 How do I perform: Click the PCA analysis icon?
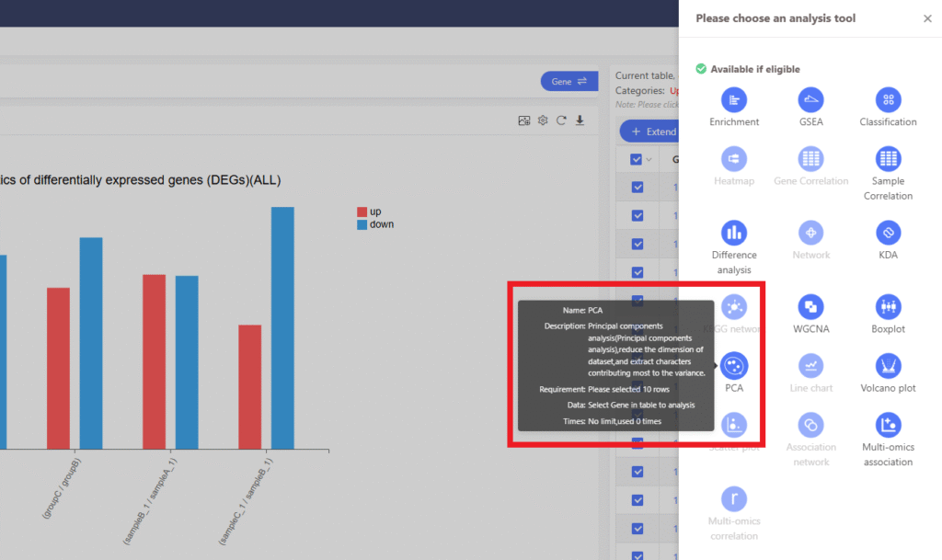[x=734, y=366]
